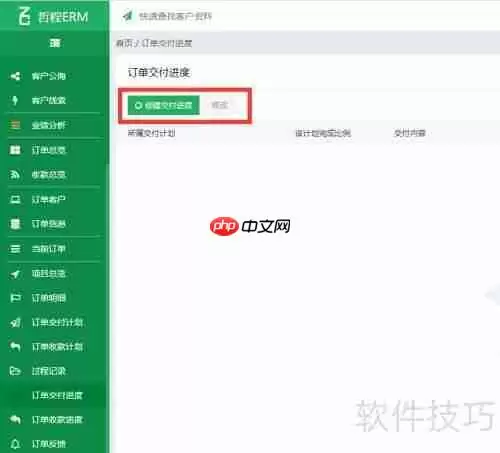Click the laptop icon beside 订单客户
This screenshot has height=453, width=500.
click(x=15, y=199)
